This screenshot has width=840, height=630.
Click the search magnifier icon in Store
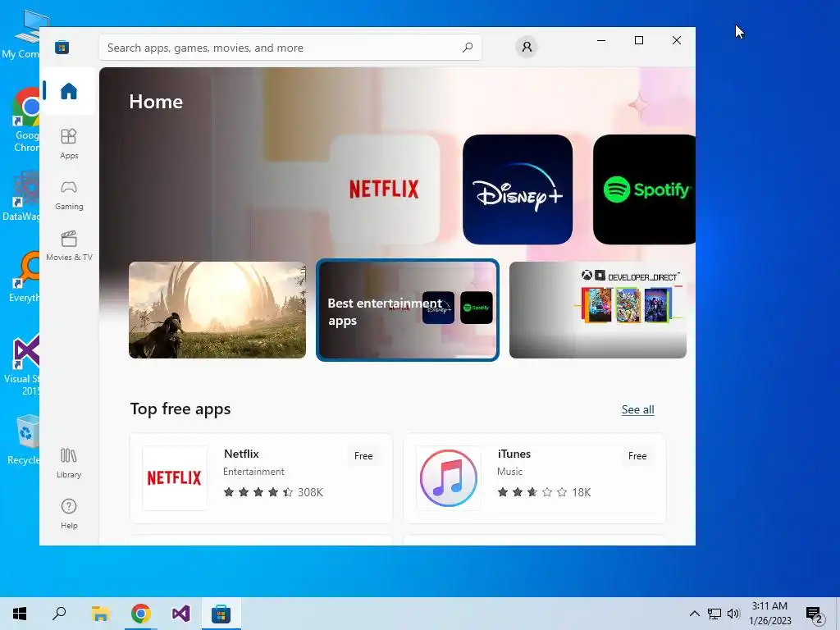pyautogui.click(x=467, y=47)
